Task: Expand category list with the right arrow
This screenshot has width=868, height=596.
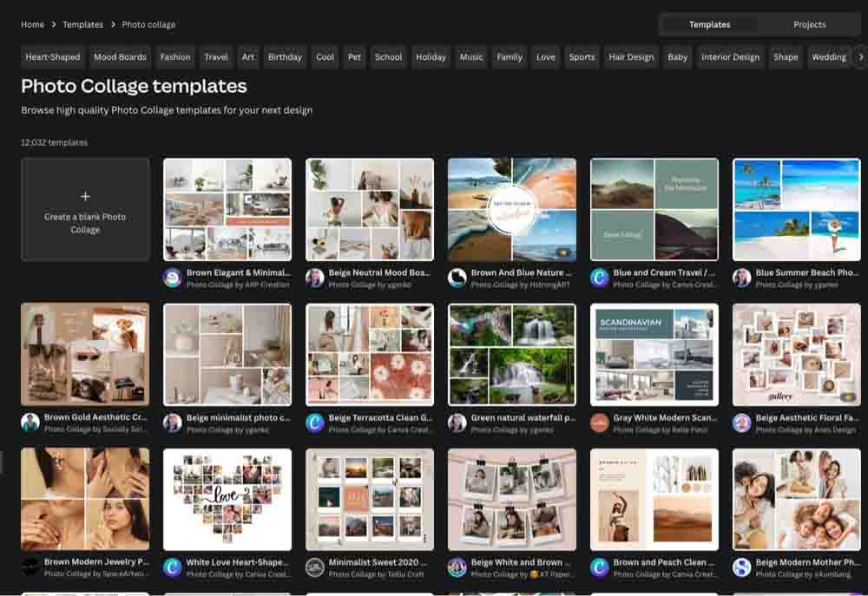Action: click(860, 57)
